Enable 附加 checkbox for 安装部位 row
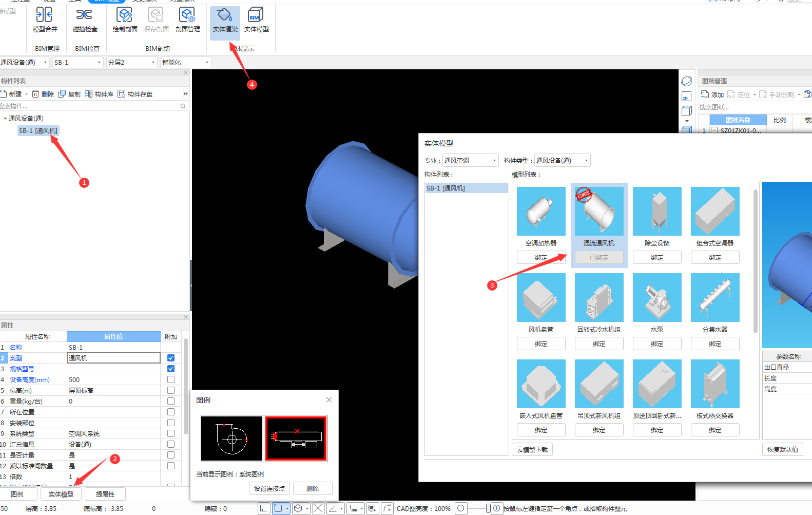 click(171, 423)
